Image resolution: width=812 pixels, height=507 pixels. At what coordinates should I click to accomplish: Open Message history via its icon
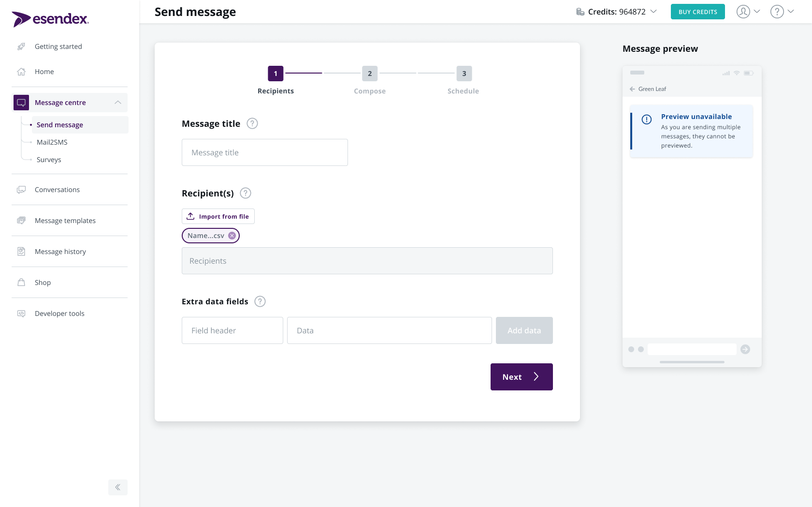[x=21, y=251]
